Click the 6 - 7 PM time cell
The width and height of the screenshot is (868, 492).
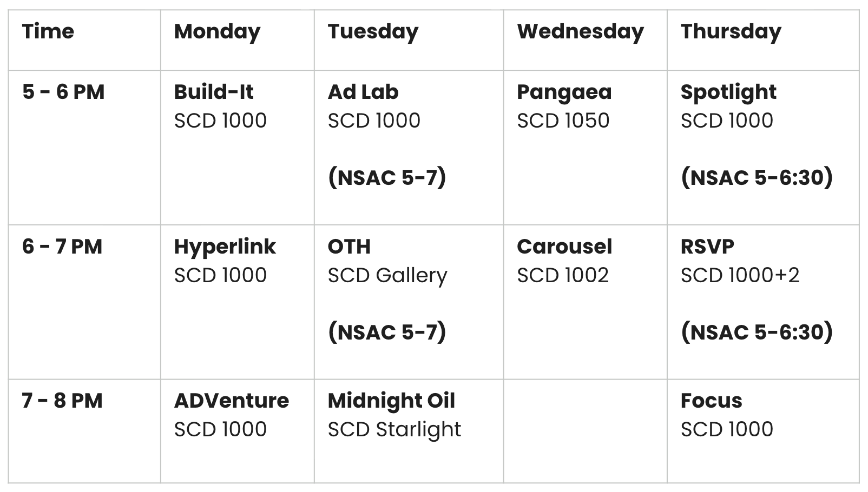[84, 302]
